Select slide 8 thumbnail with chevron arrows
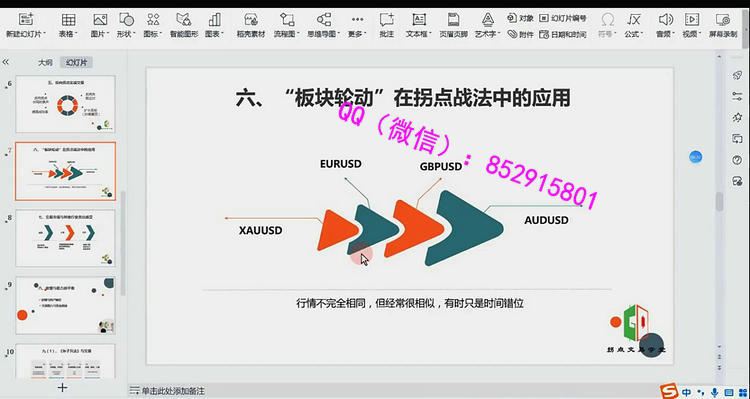The height and width of the screenshot is (399, 750). [x=66, y=238]
